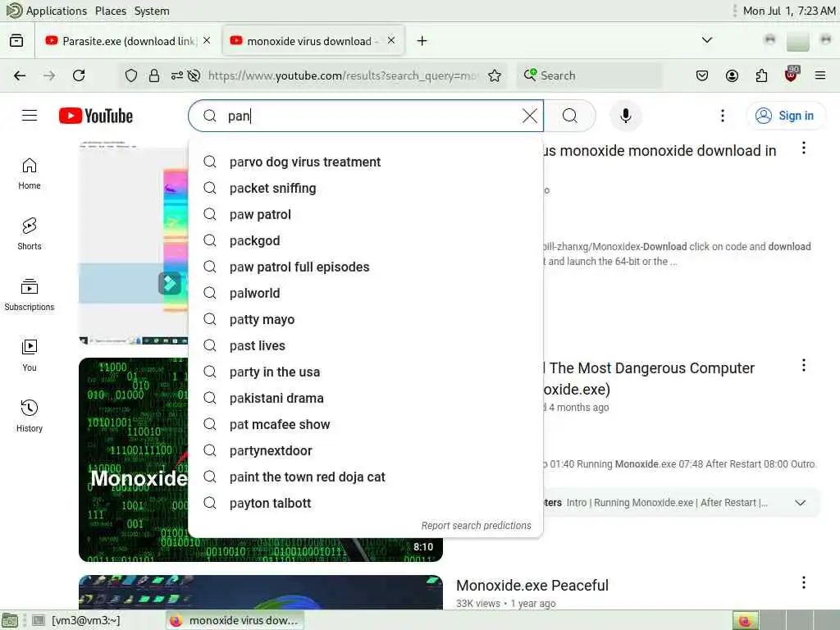Click the clock in the top panel
This screenshot has height=630, width=840.
pyautogui.click(x=788, y=11)
